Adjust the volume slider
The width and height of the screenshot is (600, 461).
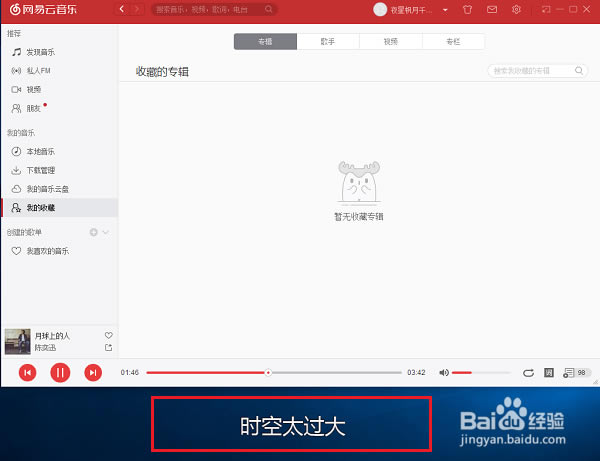[x=481, y=372]
